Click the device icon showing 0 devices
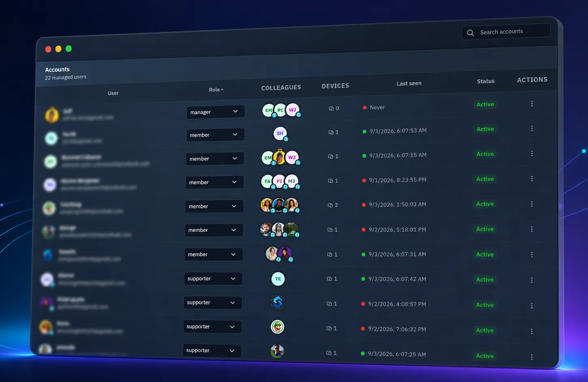 (x=331, y=109)
